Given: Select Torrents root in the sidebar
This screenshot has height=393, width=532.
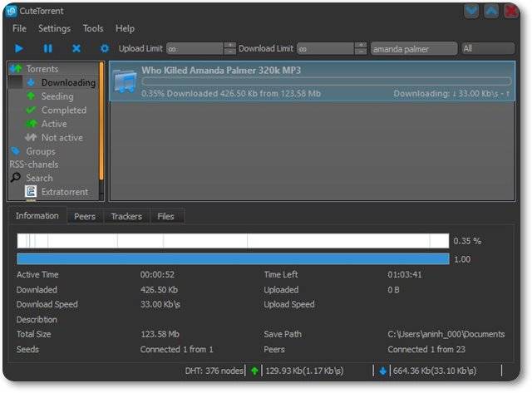Looking at the screenshot, I should 42,69.
